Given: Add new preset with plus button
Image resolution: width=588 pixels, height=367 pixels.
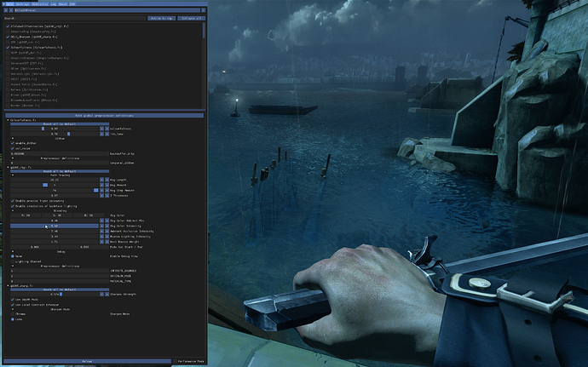Looking at the screenshot, I should [x=204, y=10].
